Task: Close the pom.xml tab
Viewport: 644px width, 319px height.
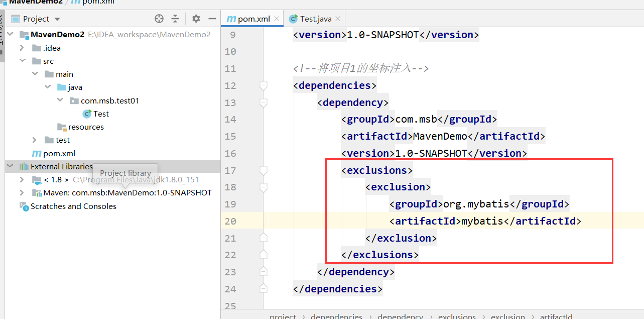Action: 277,19
